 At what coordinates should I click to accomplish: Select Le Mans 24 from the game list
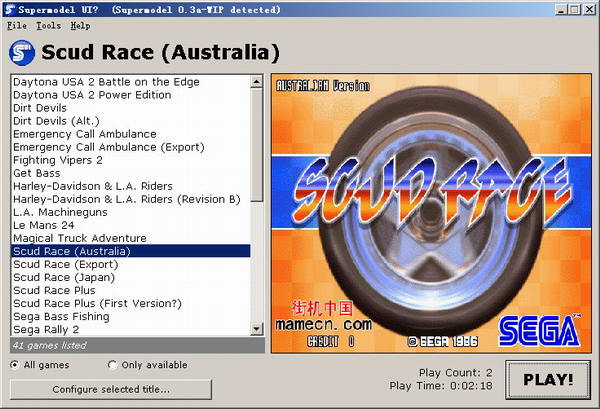(x=42, y=225)
